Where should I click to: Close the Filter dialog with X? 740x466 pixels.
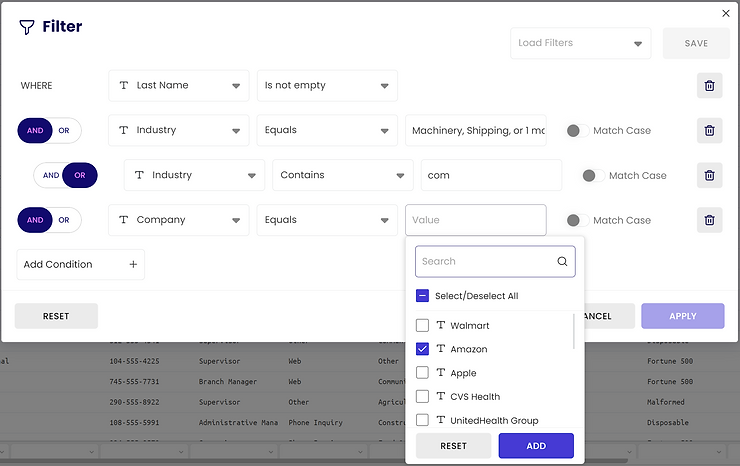(x=726, y=13)
